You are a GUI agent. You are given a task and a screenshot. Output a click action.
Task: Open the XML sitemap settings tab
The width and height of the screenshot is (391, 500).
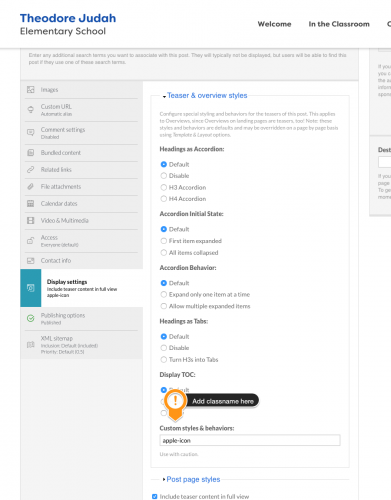coord(81,345)
